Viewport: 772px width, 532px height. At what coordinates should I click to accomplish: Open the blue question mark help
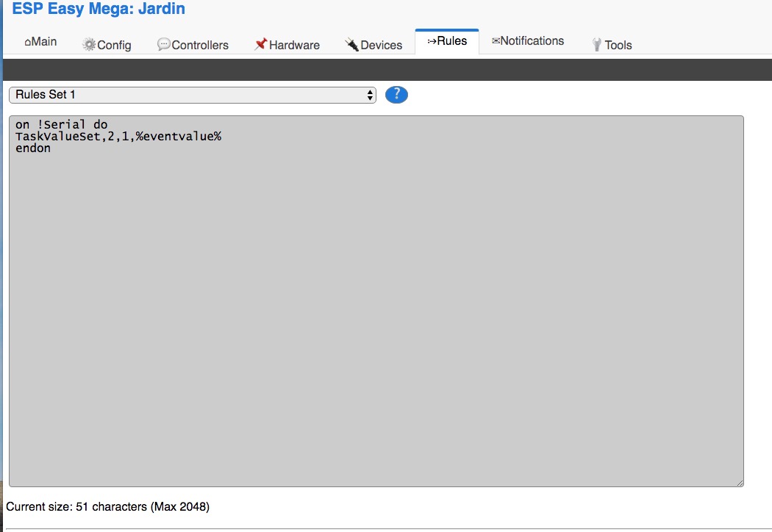[396, 95]
